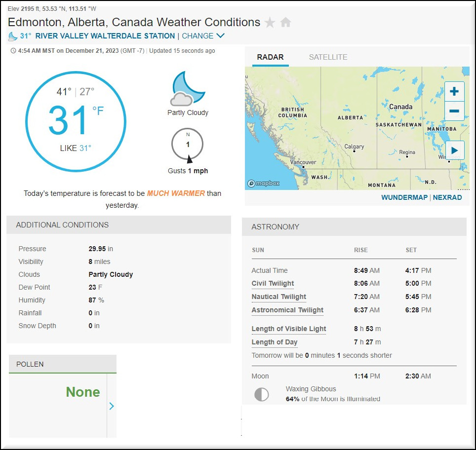This screenshot has height=450, width=476.
Task: Click the moon phase icon
Action: [x=261, y=394]
